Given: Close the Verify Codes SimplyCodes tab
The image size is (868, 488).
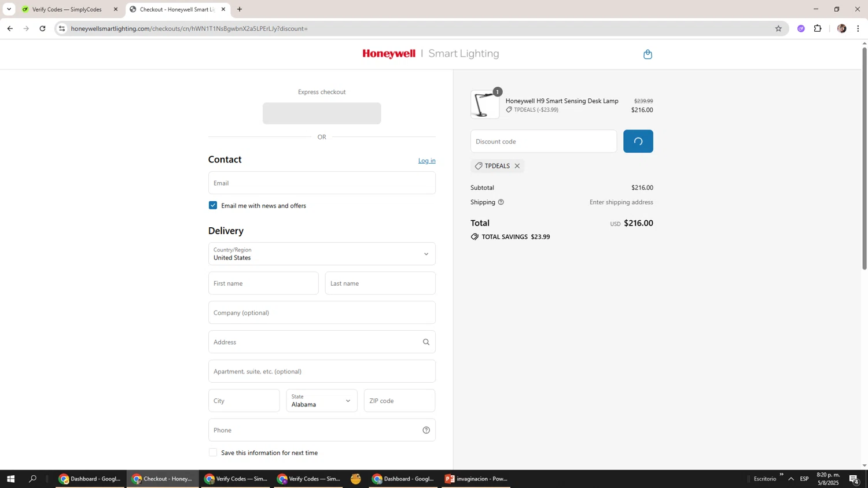Looking at the screenshot, I should pyautogui.click(x=115, y=9).
